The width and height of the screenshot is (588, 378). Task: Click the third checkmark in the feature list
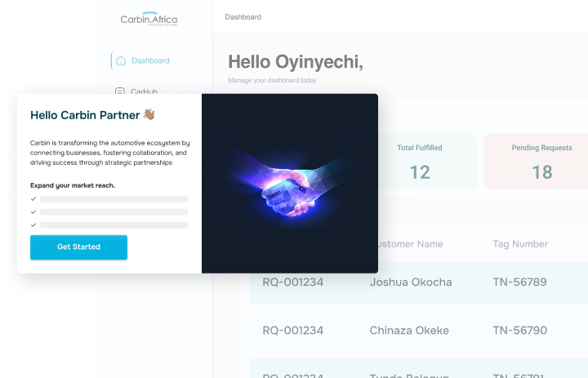(x=33, y=225)
